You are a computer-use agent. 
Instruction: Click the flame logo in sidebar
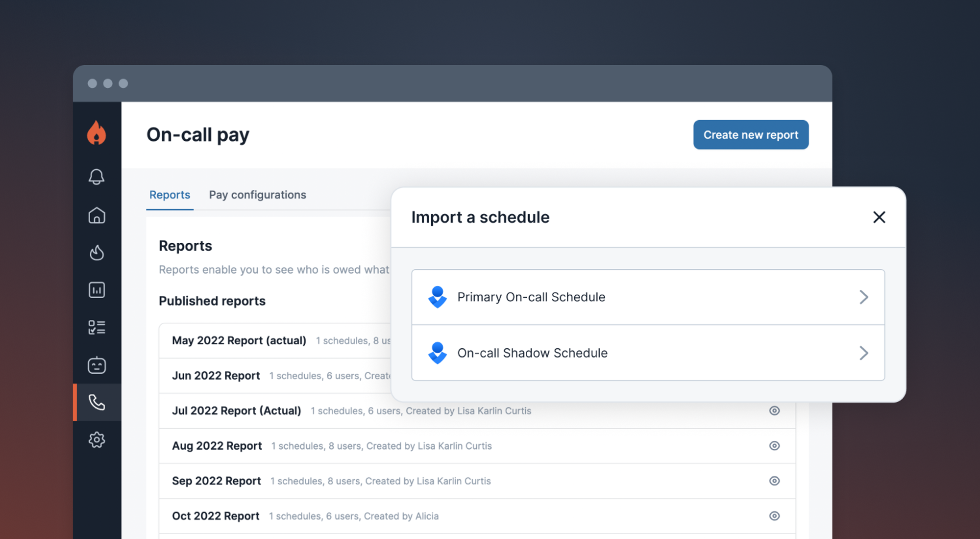[x=97, y=132]
